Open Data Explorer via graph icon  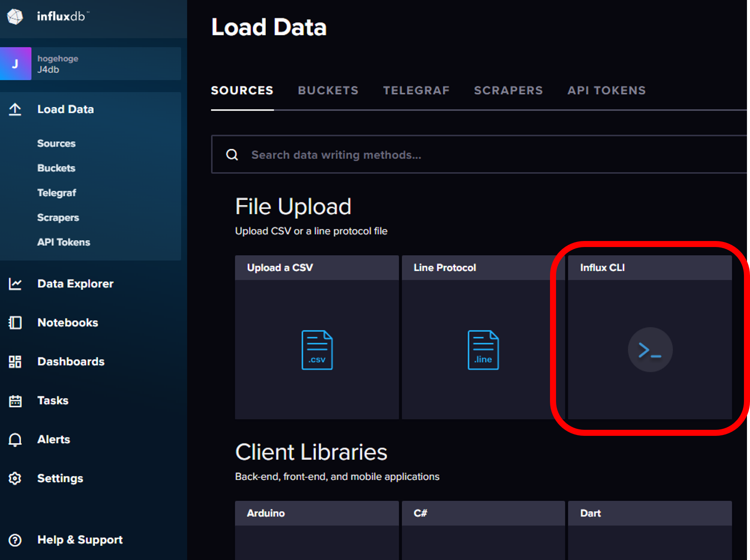[15, 284]
